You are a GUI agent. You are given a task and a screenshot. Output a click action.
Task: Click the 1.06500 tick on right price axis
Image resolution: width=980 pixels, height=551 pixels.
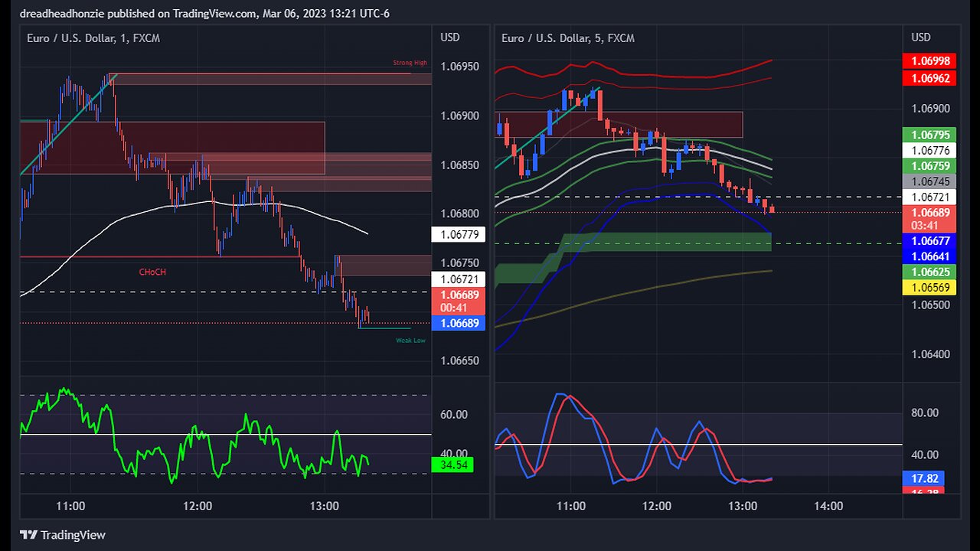point(931,305)
